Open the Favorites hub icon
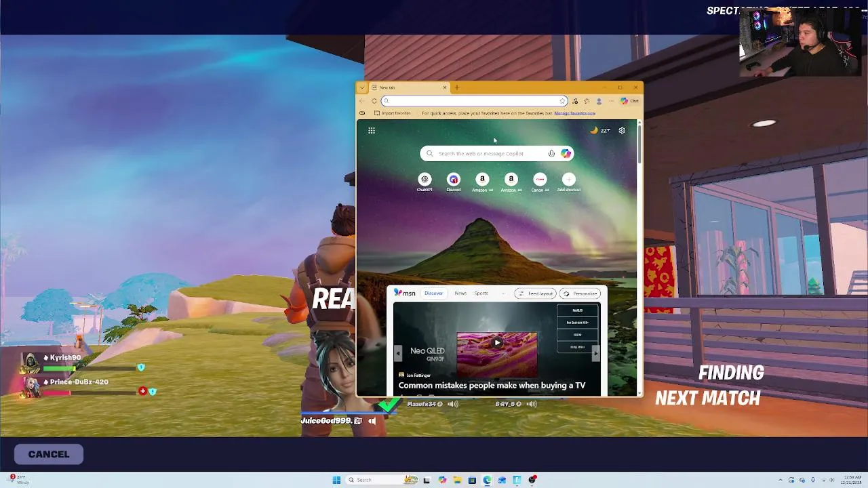Viewport: 868px width, 488px height. point(587,101)
